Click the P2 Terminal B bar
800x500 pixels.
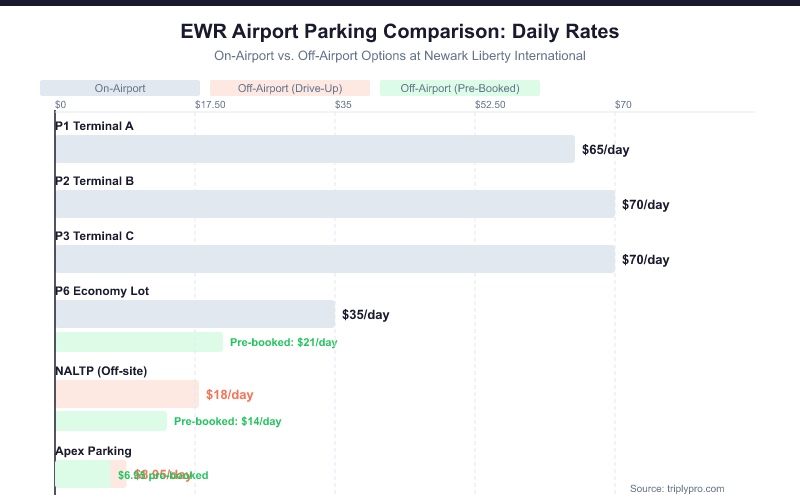click(335, 204)
